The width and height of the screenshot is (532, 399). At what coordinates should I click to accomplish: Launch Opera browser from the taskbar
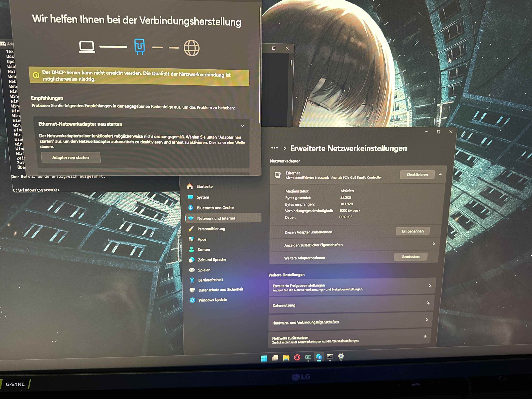point(297,357)
